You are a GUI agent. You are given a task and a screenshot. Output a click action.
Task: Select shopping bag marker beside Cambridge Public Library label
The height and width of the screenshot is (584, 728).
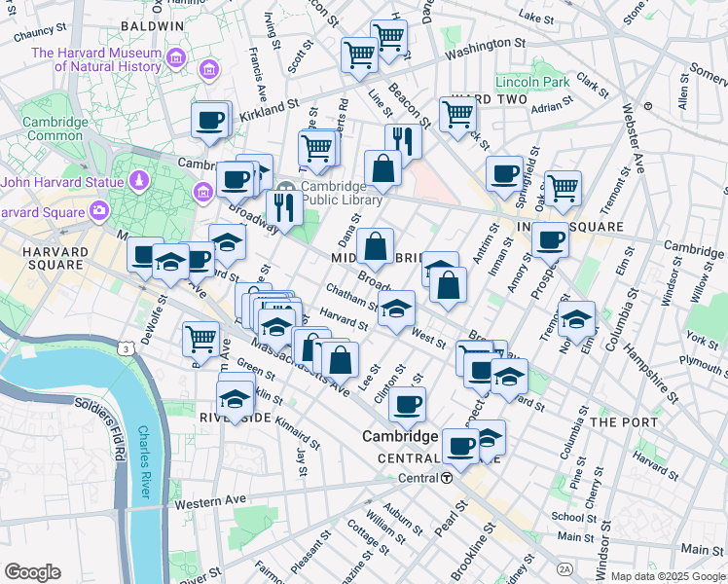coord(382,171)
